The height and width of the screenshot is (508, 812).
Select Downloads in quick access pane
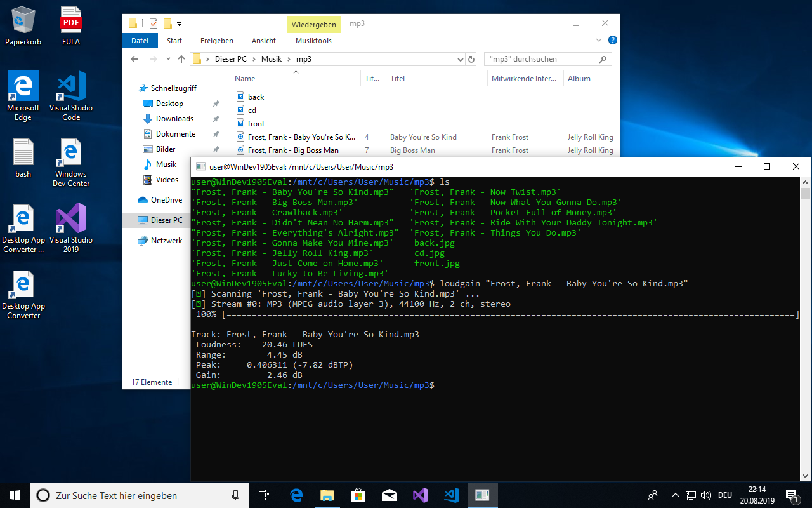click(x=174, y=119)
